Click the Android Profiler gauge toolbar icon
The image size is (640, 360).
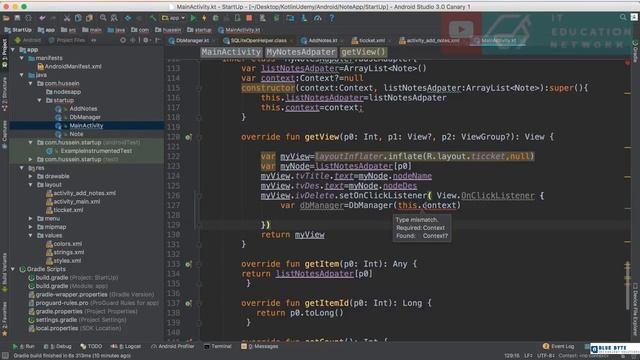coord(318,18)
